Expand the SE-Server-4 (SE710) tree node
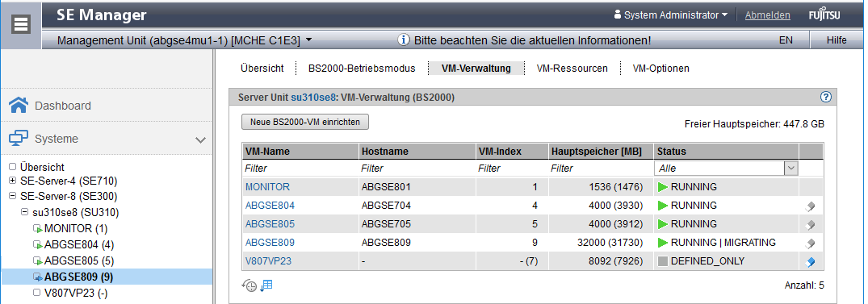The height and width of the screenshot is (304, 868). point(13,181)
